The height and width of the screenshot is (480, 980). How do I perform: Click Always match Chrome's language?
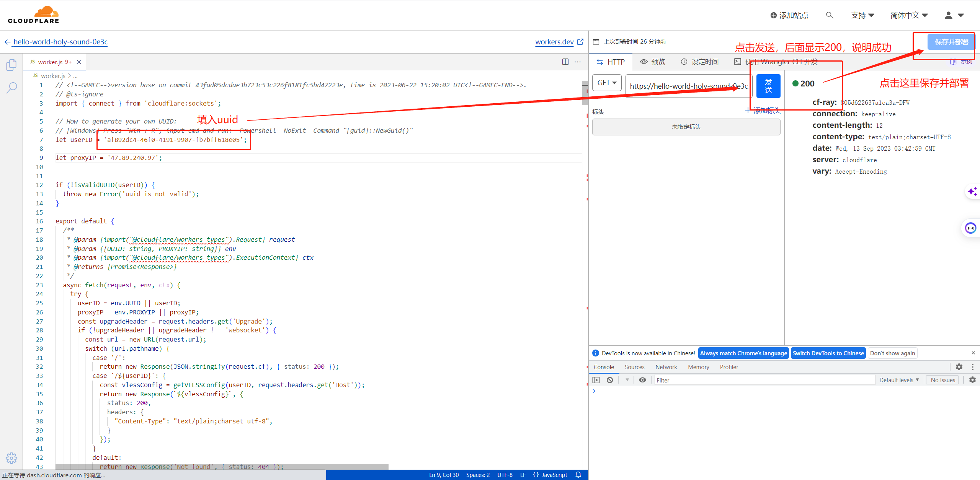click(743, 353)
